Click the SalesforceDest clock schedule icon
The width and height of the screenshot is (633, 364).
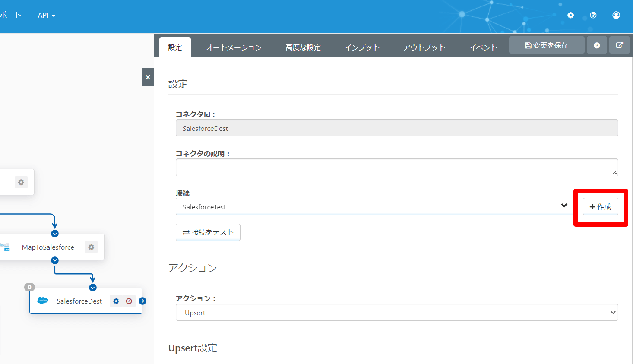(129, 301)
